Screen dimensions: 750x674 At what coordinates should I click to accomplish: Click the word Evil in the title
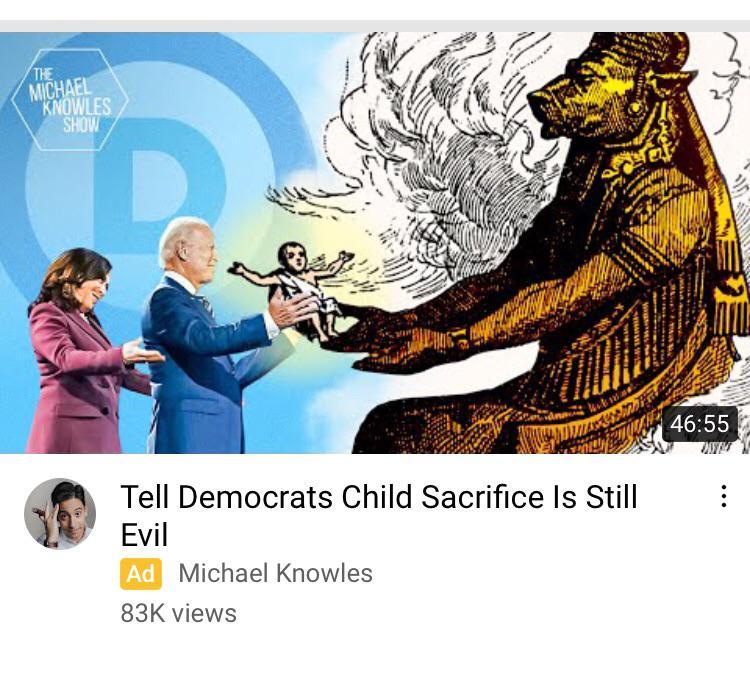(144, 535)
